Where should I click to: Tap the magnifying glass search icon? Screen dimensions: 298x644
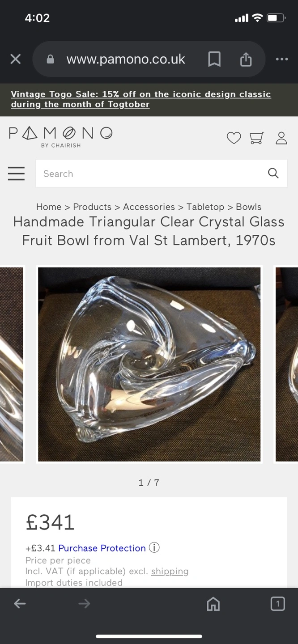273,173
